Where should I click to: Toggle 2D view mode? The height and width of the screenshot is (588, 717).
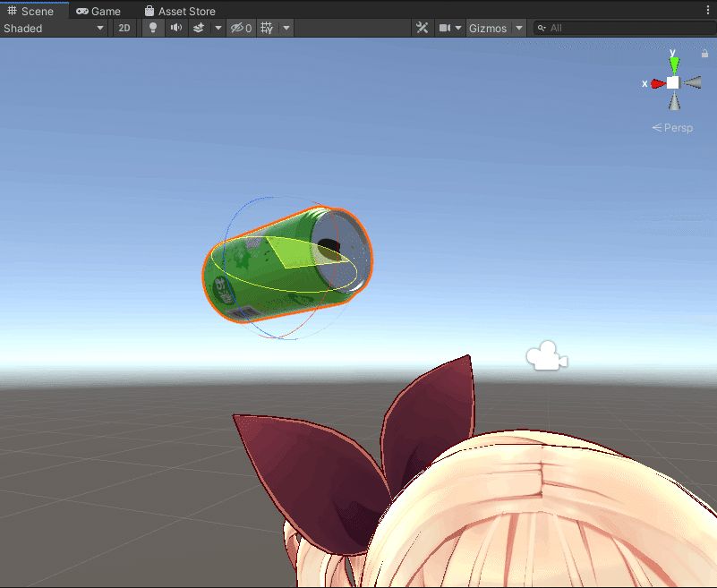pos(124,29)
